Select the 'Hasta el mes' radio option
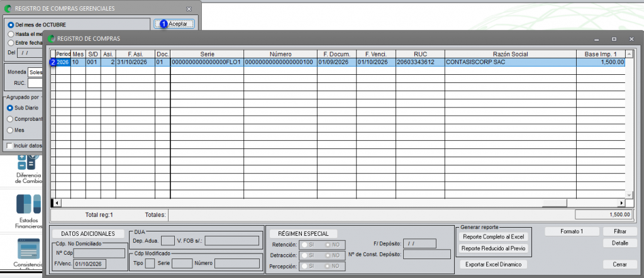Screen dimensions: 644x278 11,34
